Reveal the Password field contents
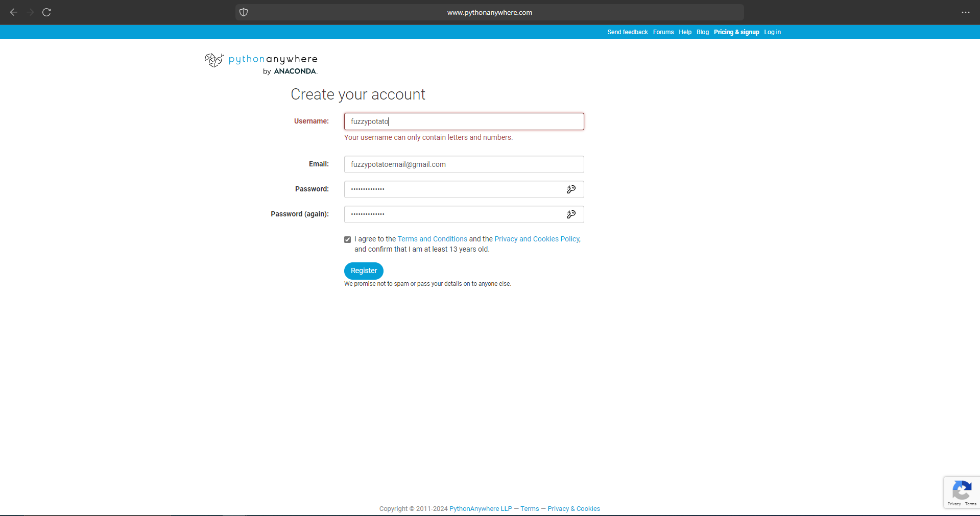Viewport: 980px width, 516px height. (571, 189)
